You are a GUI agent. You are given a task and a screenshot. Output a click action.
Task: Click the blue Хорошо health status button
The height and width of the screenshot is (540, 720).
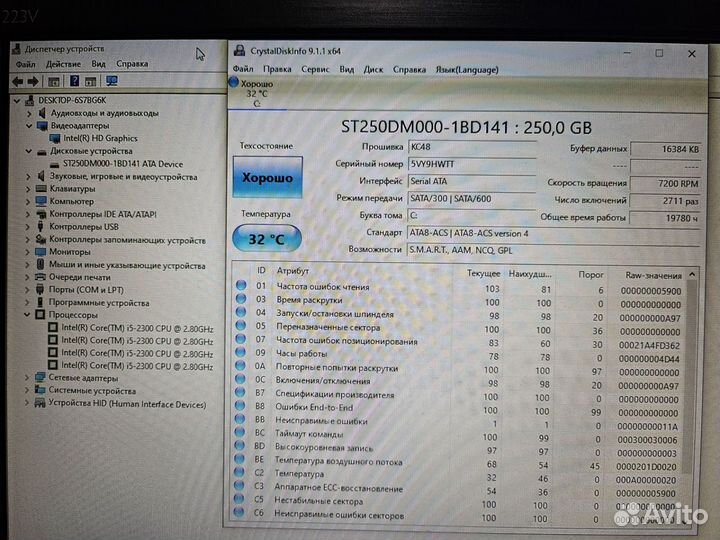(267, 177)
